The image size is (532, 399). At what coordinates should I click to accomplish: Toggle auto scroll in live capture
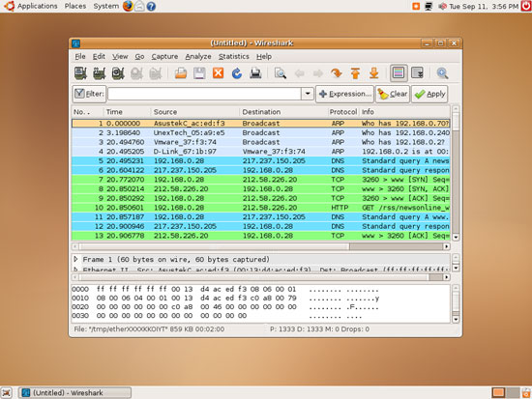417,73
